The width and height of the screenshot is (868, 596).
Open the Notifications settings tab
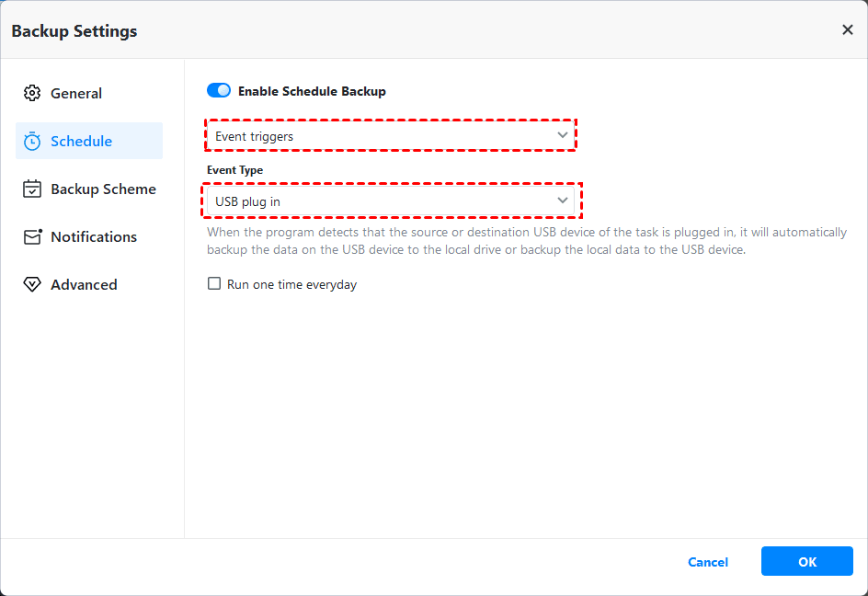[94, 236]
